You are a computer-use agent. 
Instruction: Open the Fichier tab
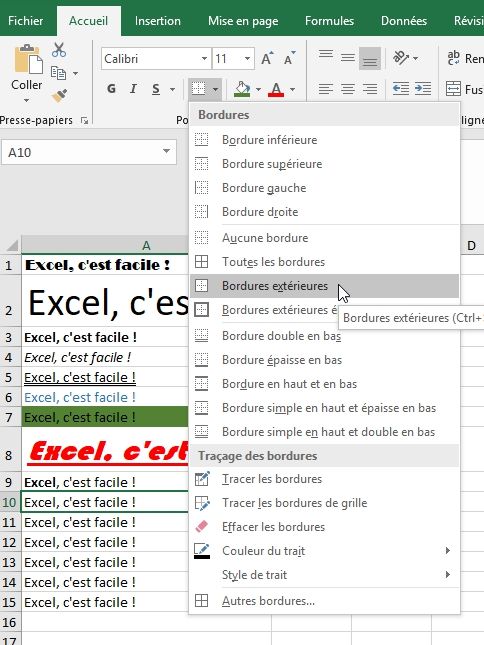coord(25,21)
